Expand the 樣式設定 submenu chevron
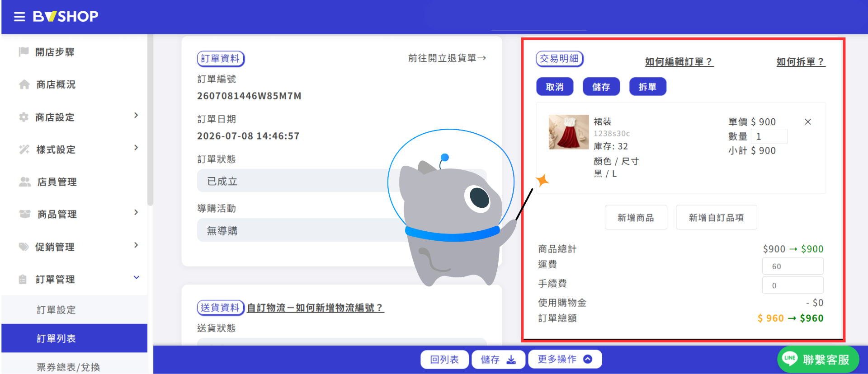 point(136,148)
